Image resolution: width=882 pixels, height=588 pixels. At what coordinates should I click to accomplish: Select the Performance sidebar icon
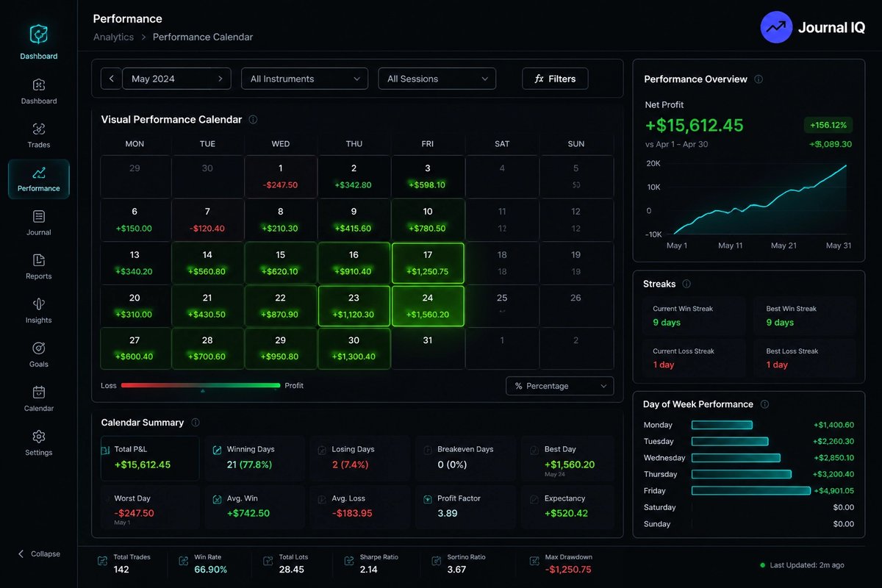tap(39, 173)
